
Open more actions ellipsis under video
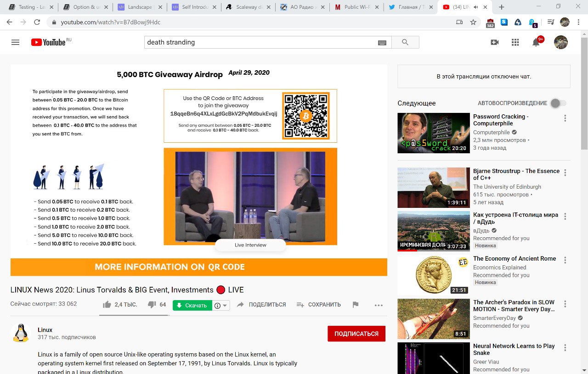379,305
